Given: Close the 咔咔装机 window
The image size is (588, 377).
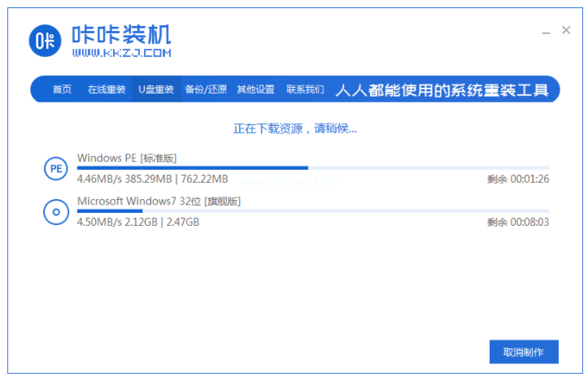Looking at the screenshot, I should coord(566,30).
